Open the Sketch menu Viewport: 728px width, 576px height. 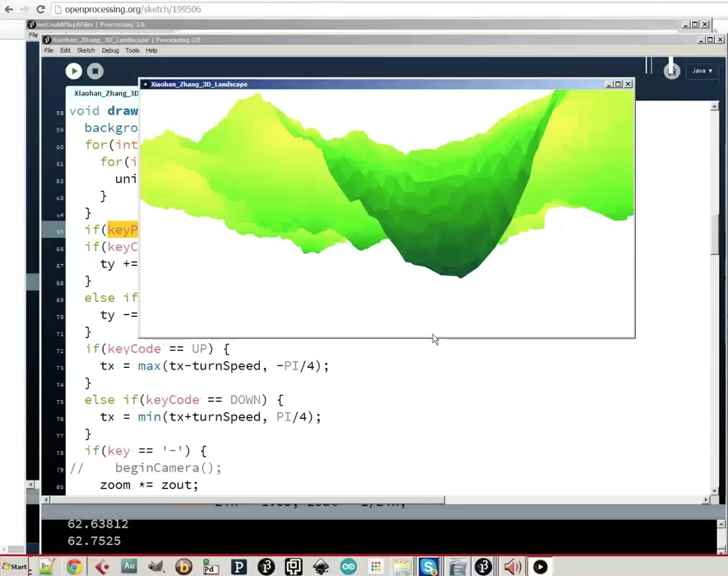tap(86, 50)
